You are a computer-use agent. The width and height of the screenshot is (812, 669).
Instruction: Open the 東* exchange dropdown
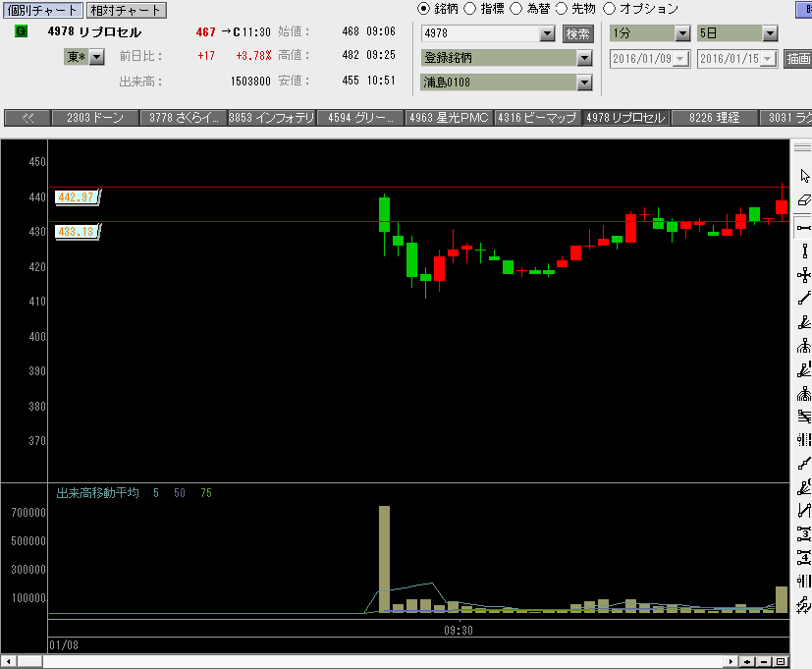(97, 56)
